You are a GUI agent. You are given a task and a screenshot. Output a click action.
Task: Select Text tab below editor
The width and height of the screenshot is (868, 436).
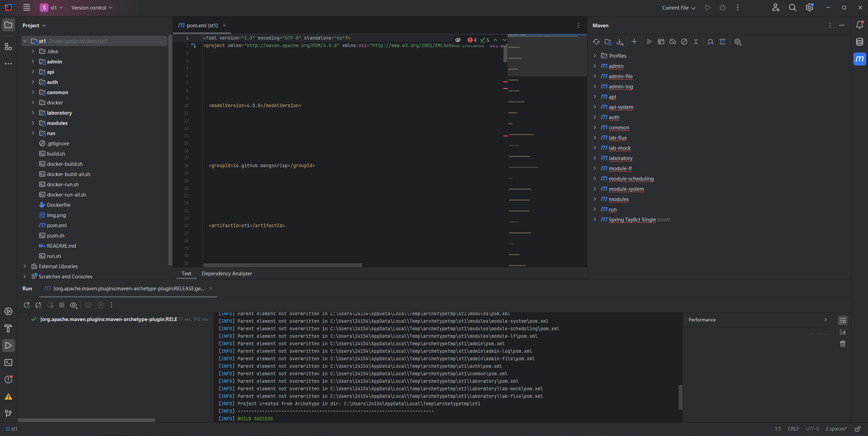coord(186,273)
